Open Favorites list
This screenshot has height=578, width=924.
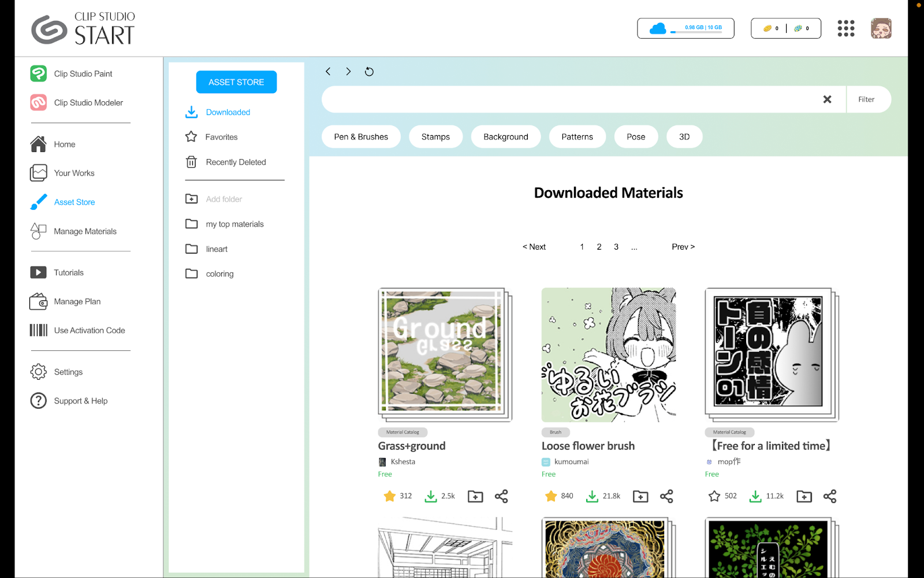click(211, 137)
